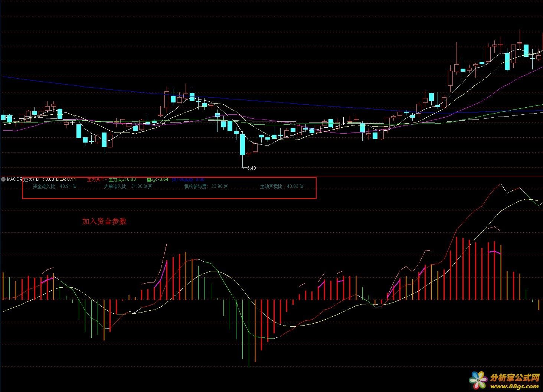
Task: Select the red 主力买1 readout
Action: 97,179
